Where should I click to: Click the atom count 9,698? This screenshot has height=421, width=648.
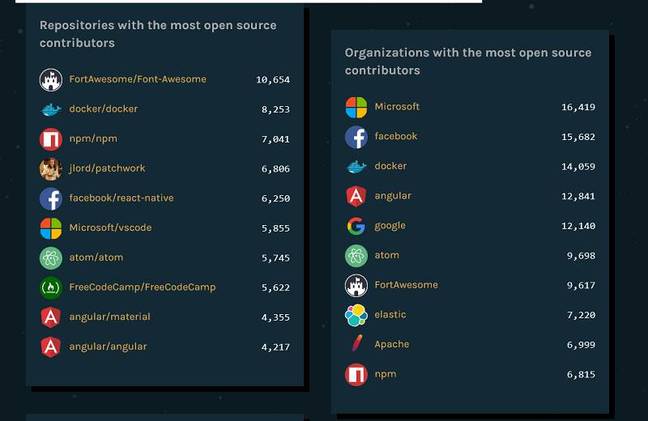581,256
